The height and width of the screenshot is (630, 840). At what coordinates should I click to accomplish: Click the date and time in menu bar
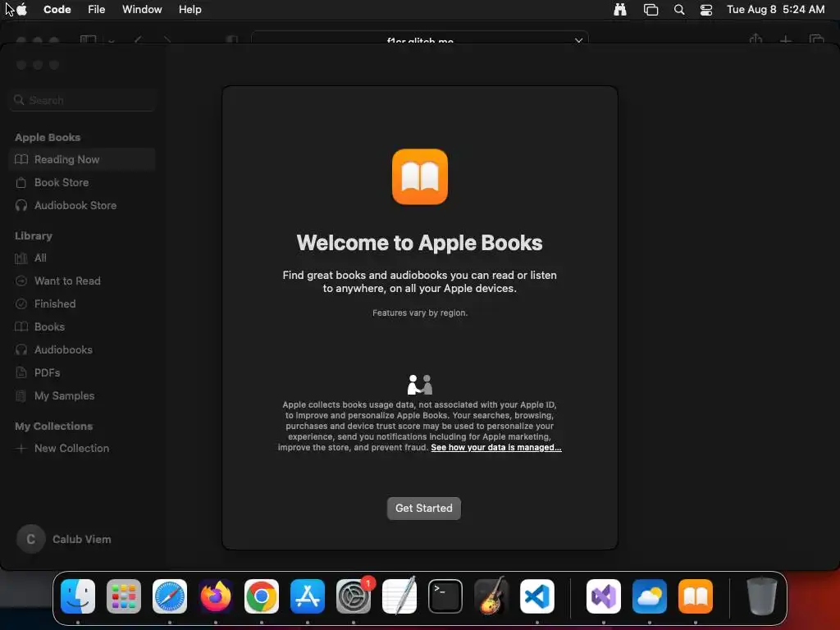(x=776, y=9)
